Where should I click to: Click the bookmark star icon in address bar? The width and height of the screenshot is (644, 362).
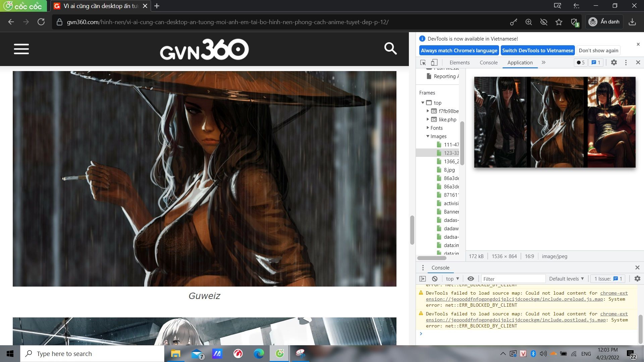tap(559, 22)
